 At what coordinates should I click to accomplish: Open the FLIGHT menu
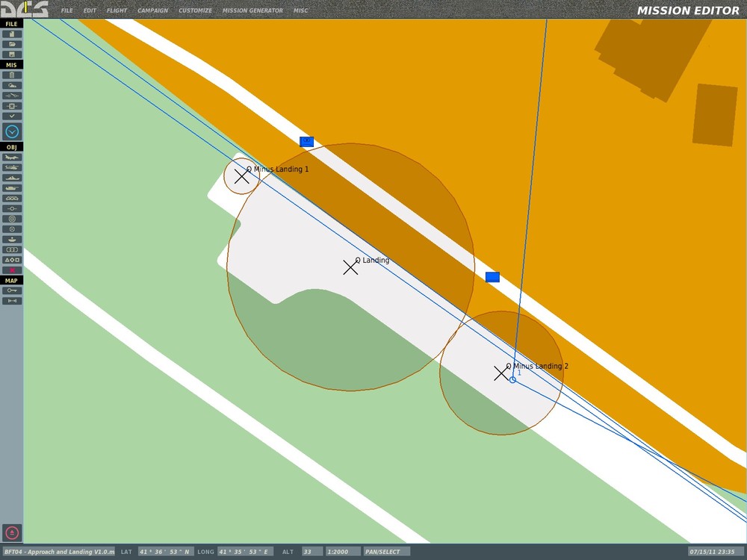(x=117, y=10)
